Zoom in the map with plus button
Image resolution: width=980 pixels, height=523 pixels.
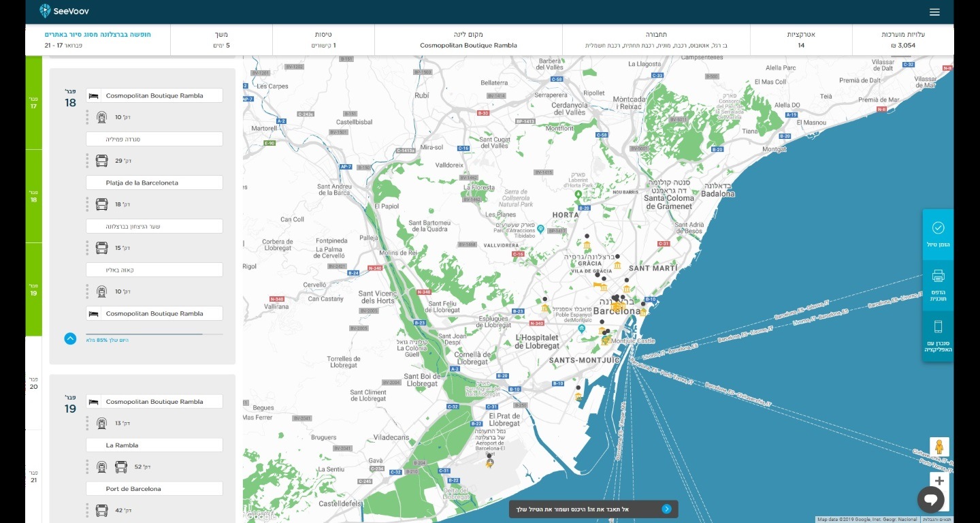pos(939,481)
